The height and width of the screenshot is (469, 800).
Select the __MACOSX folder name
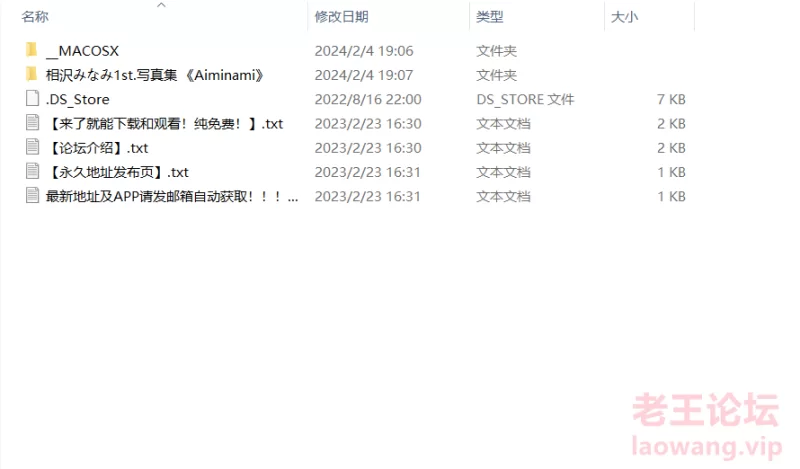82,51
